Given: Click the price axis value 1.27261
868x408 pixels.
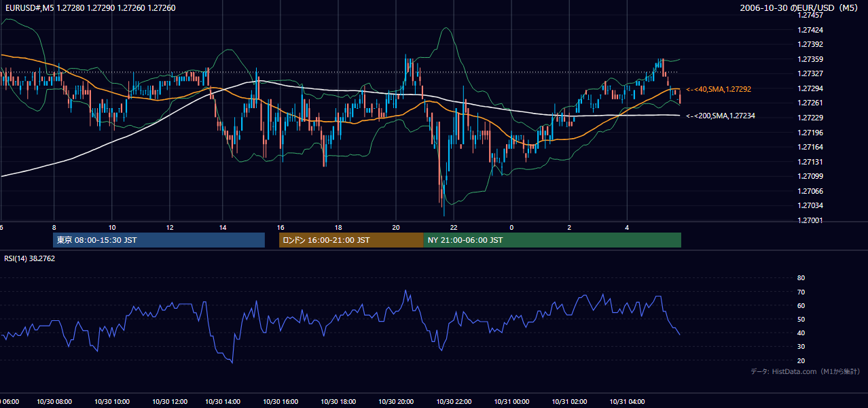Looking at the screenshot, I should tap(810, 103).
